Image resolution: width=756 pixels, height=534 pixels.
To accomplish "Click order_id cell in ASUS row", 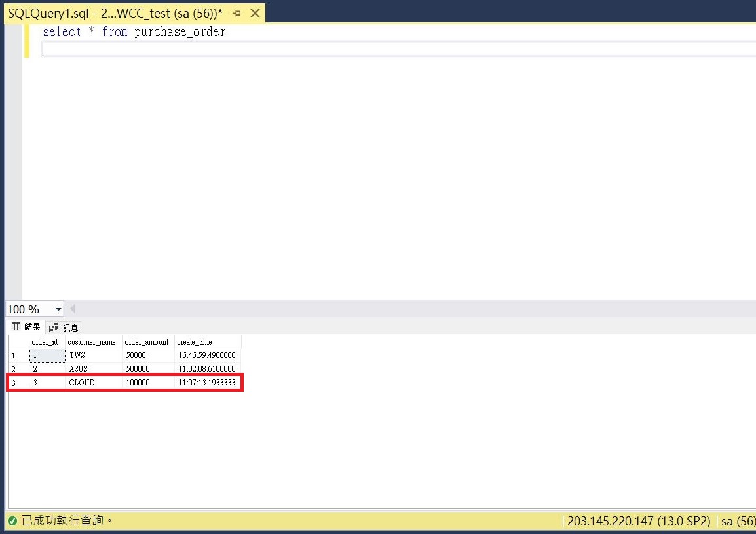I will 47,369.
